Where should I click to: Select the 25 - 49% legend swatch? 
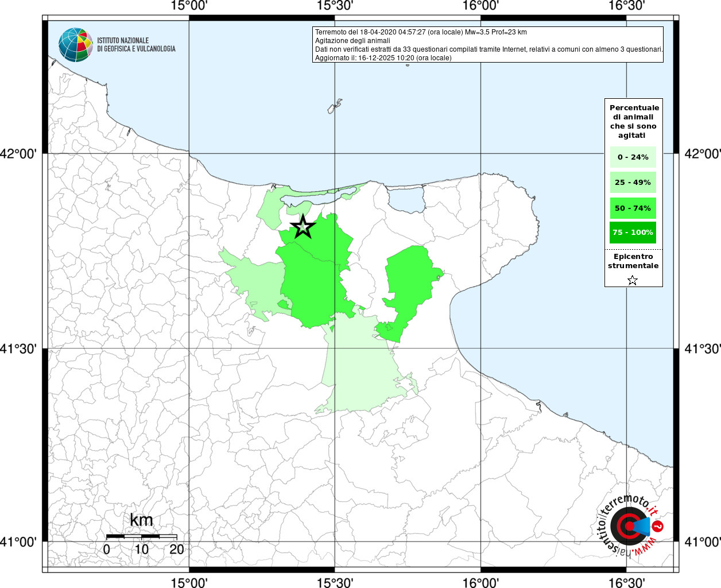(633, 182)
